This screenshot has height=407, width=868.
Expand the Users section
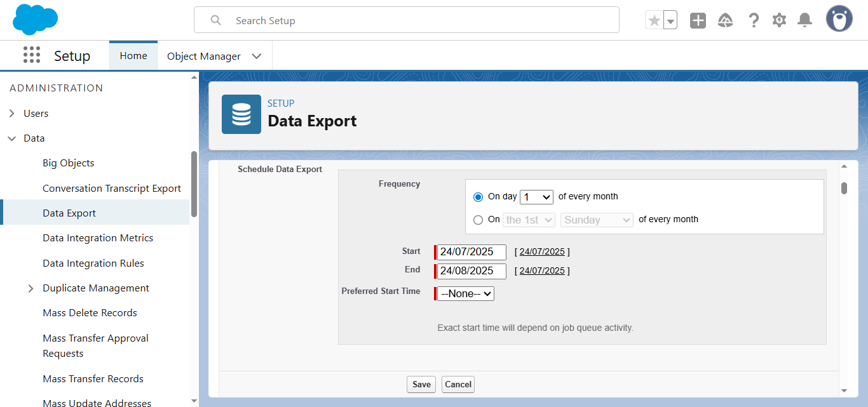coord(12,114)
